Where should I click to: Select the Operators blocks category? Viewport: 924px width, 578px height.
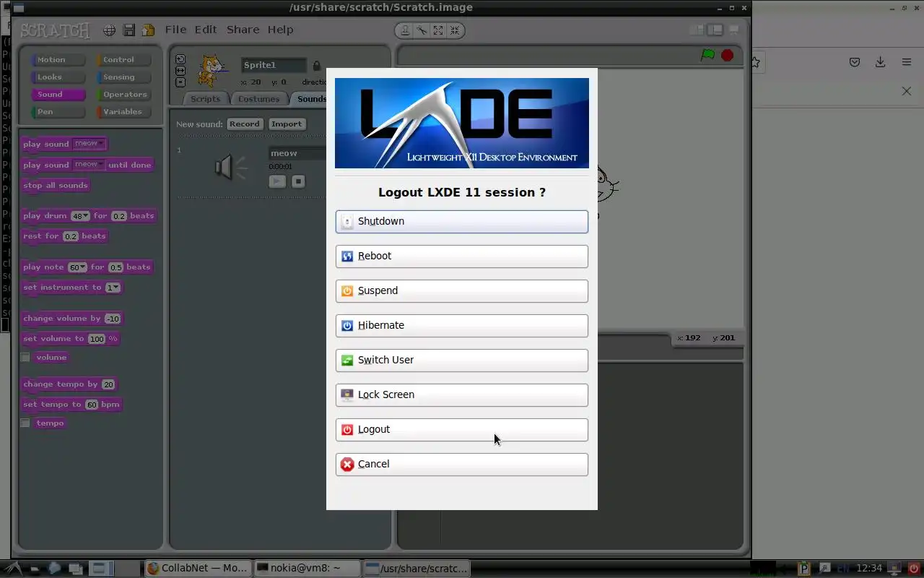click(123, 95)
